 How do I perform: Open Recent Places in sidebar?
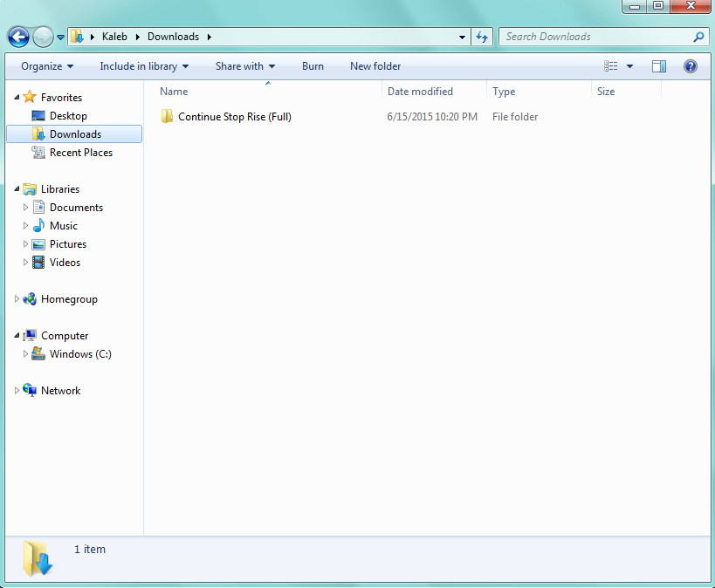80,153
